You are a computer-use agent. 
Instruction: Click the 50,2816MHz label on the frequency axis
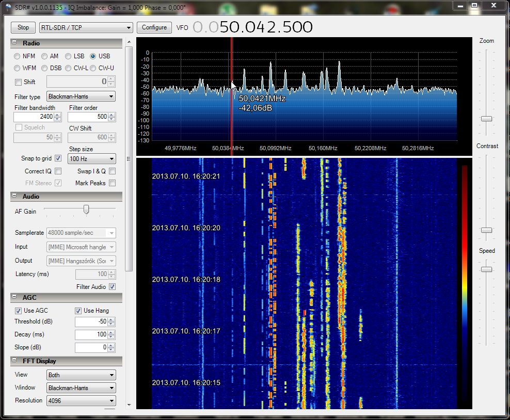coord(418,148)
